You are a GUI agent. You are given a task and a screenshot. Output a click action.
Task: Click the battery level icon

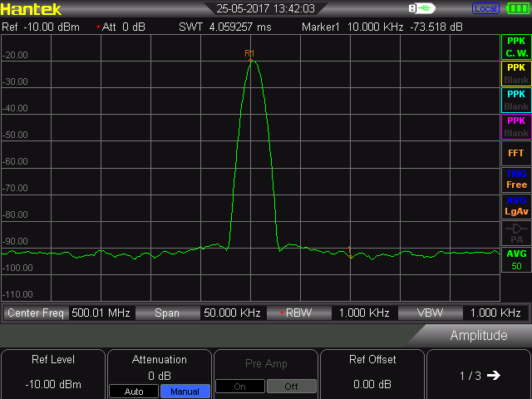[x=516, y=8]
